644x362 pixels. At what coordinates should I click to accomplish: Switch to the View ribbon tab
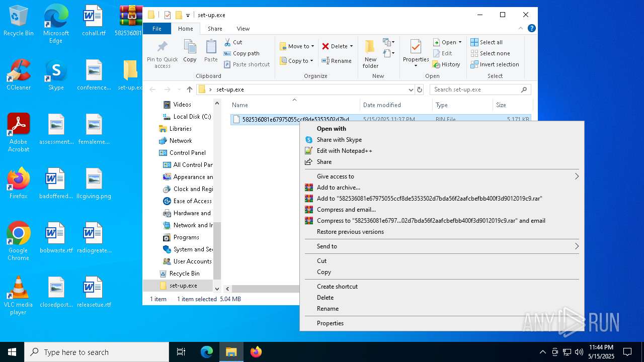point(243,29)
